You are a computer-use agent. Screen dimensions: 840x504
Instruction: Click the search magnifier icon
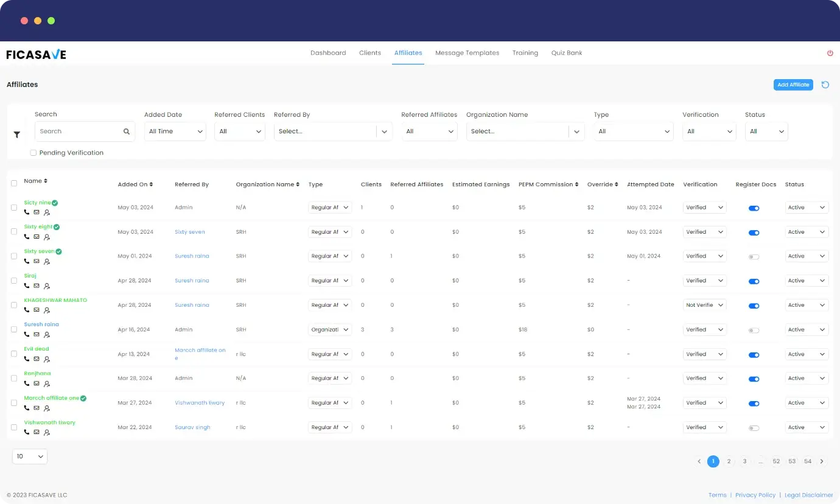pyautogui.click(x=127, y=131)
